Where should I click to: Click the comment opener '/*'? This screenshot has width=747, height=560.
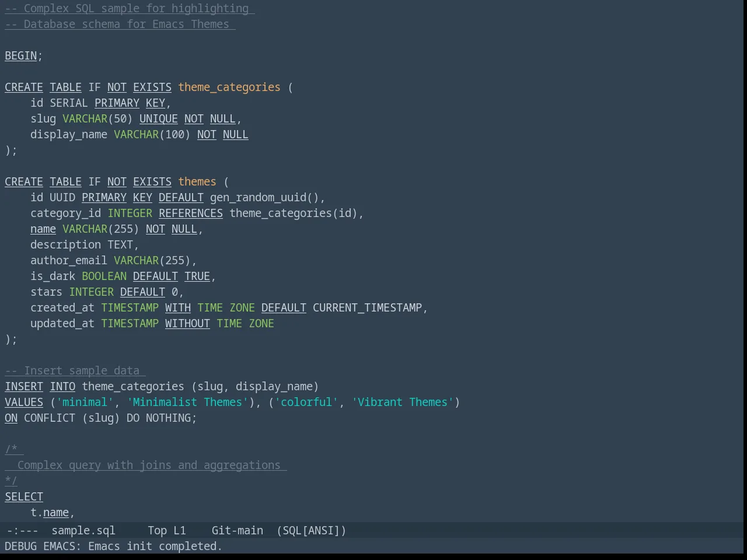(11, 450)
